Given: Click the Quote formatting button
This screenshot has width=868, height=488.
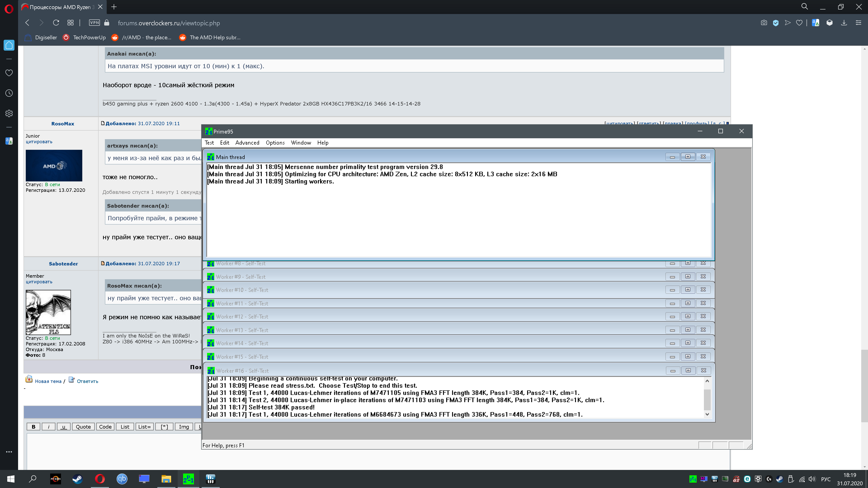Looking at the screenshot, I should (83, 427).
